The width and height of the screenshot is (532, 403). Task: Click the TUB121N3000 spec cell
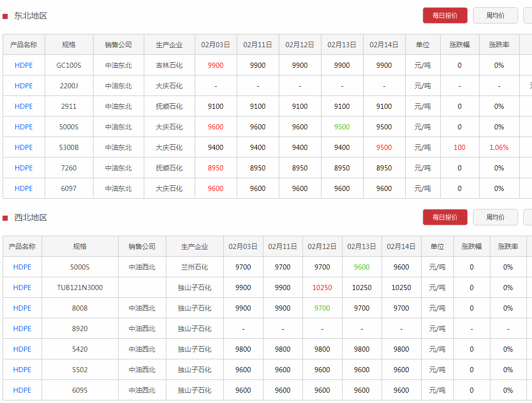pyautogui.click(x=80, y=287)
